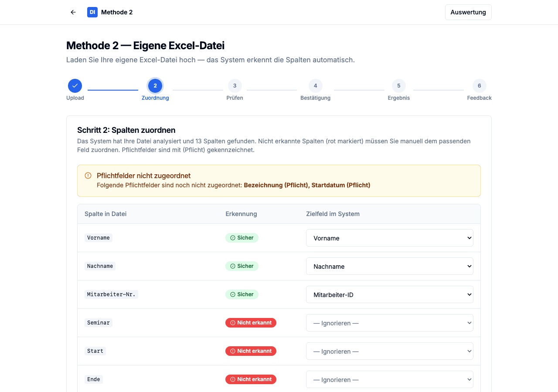Open the Nachname target field dropdown
This screenshot has width=558, height=392.
[389, 266]
